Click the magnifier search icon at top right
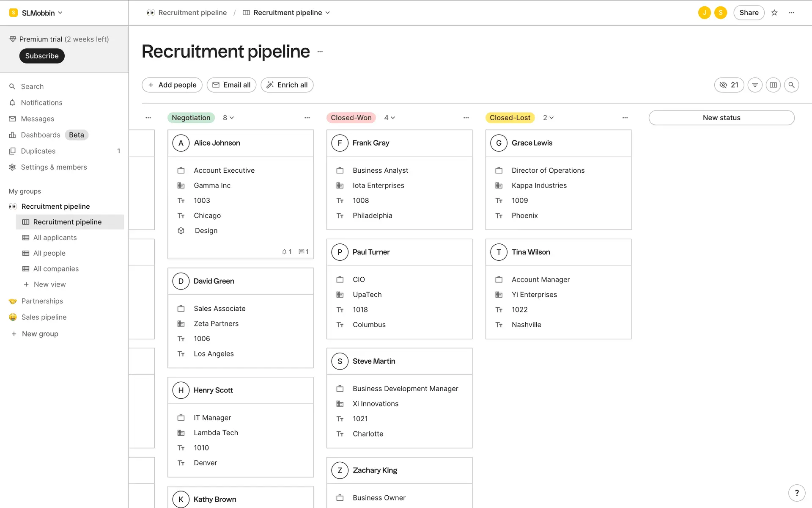812x508 pixels. click(791, 85)
